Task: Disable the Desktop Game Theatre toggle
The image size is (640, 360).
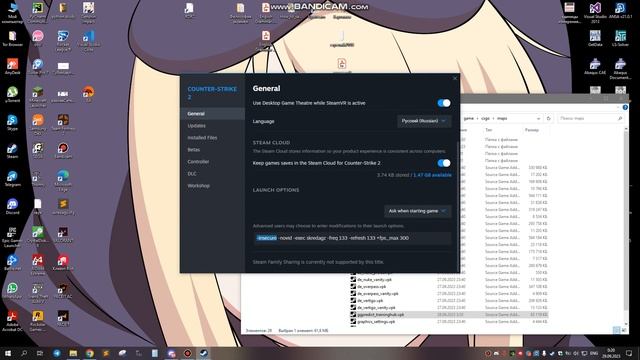Action: 444,103
